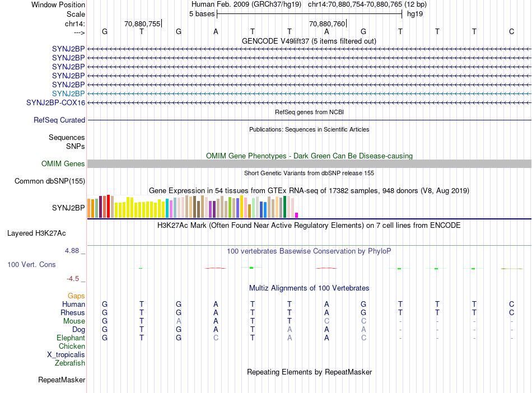Click the hg19 label after scale bar

[414, 14]
